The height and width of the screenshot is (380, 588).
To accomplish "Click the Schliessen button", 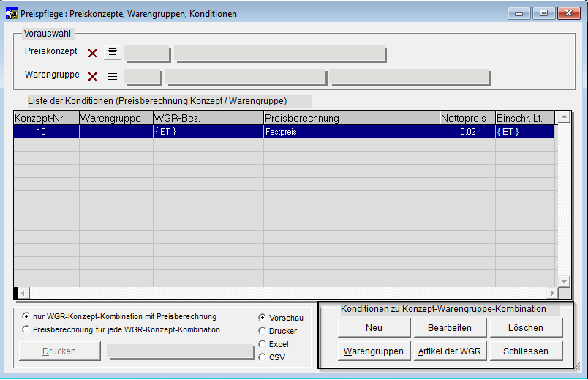I will (x=526, y=351).
